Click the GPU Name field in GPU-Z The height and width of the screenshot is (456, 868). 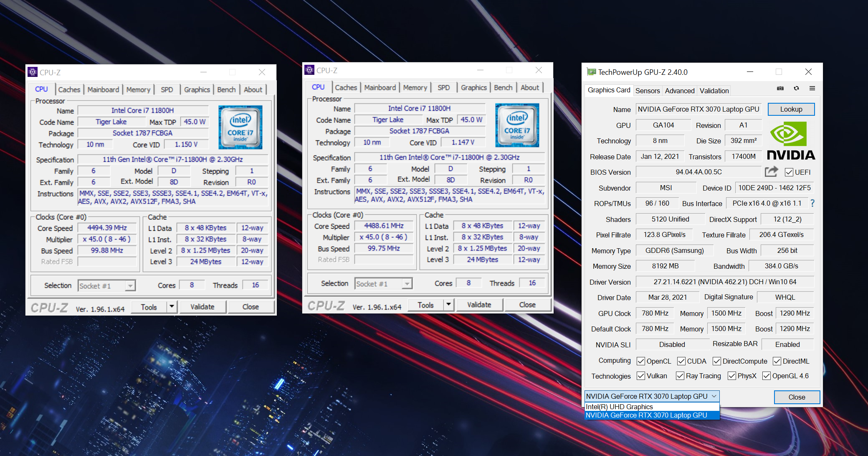click(698, 109)
